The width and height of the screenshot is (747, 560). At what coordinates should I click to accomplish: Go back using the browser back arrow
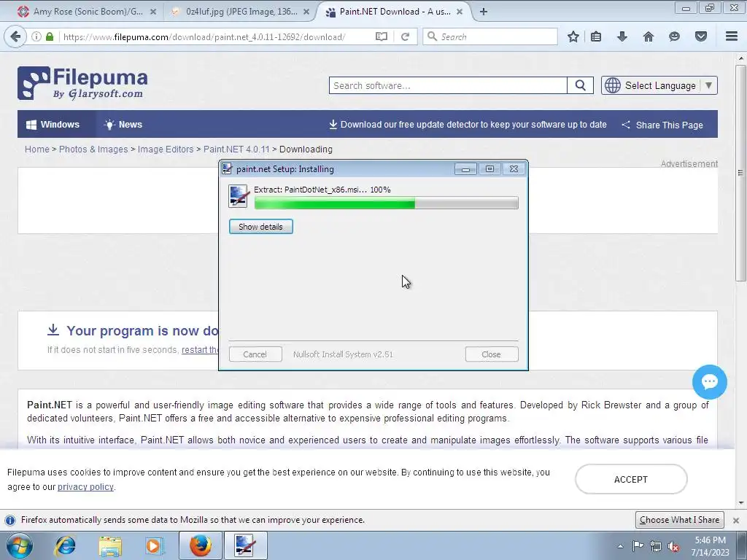coord(15,36)
